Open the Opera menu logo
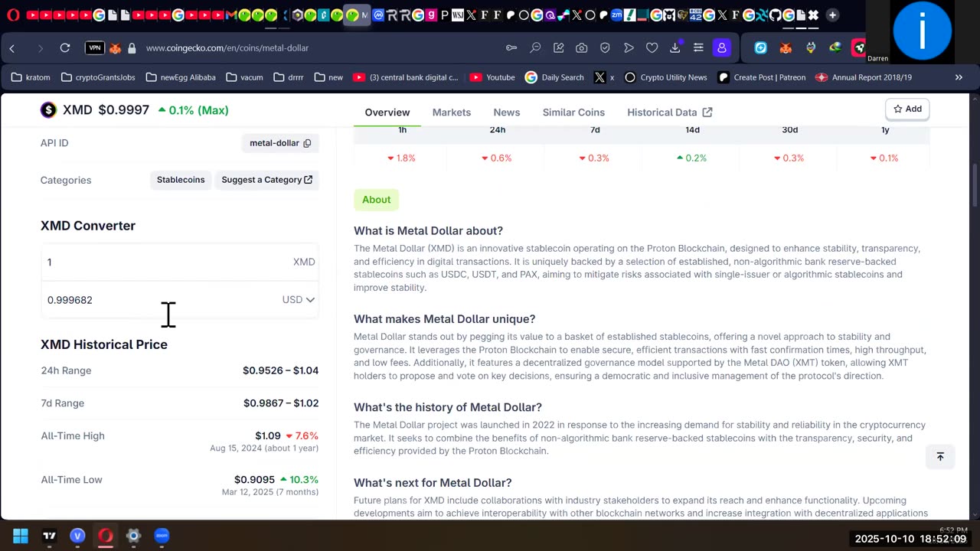This screenshot has width=980, height=551. 12,15
